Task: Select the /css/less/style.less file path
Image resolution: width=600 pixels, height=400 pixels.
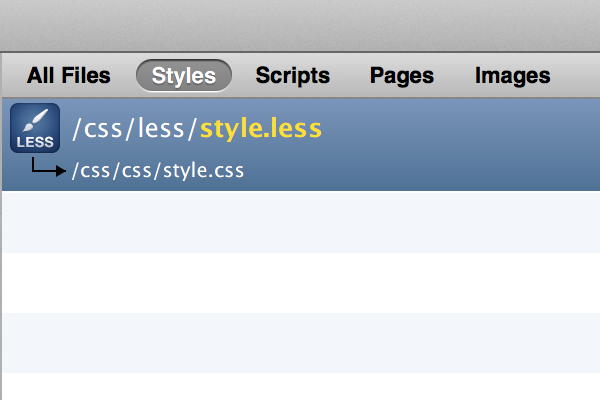Action: [197, 128]
